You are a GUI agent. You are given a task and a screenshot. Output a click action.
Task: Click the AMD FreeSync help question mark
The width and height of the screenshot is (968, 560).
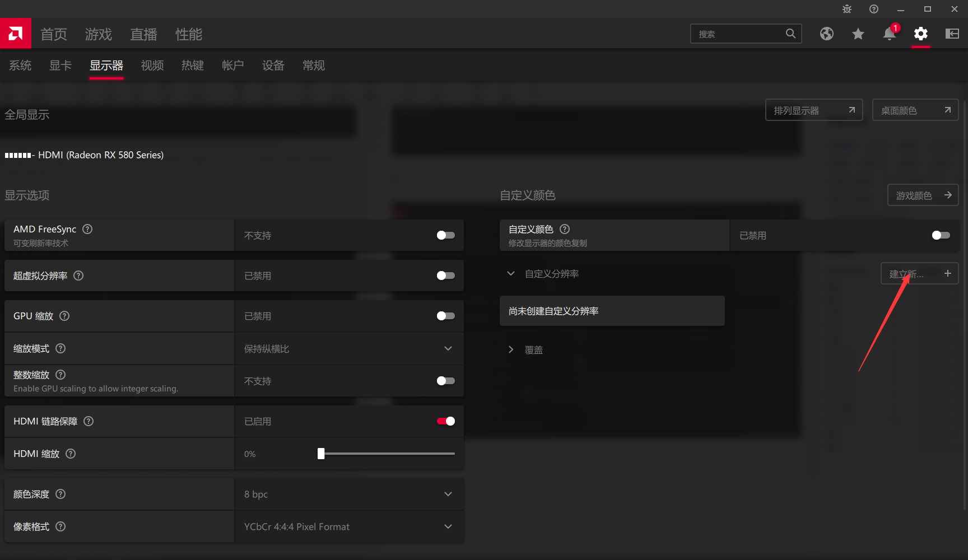[x=87, y=228]
